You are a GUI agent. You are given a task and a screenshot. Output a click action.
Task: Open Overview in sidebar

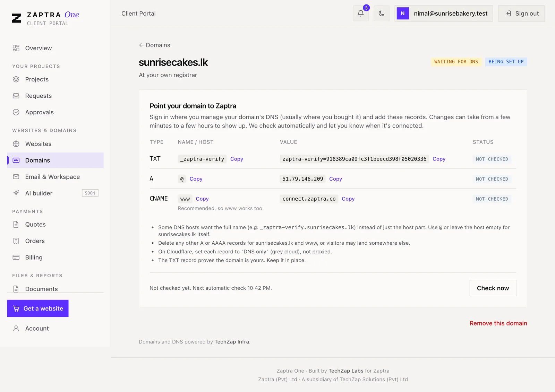pyautogui.click(x=55, y=48)
